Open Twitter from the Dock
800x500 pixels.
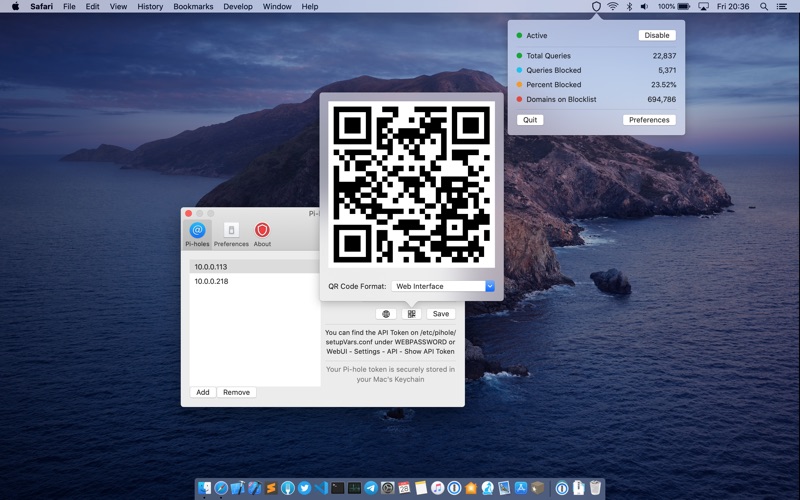coord(305,488)
